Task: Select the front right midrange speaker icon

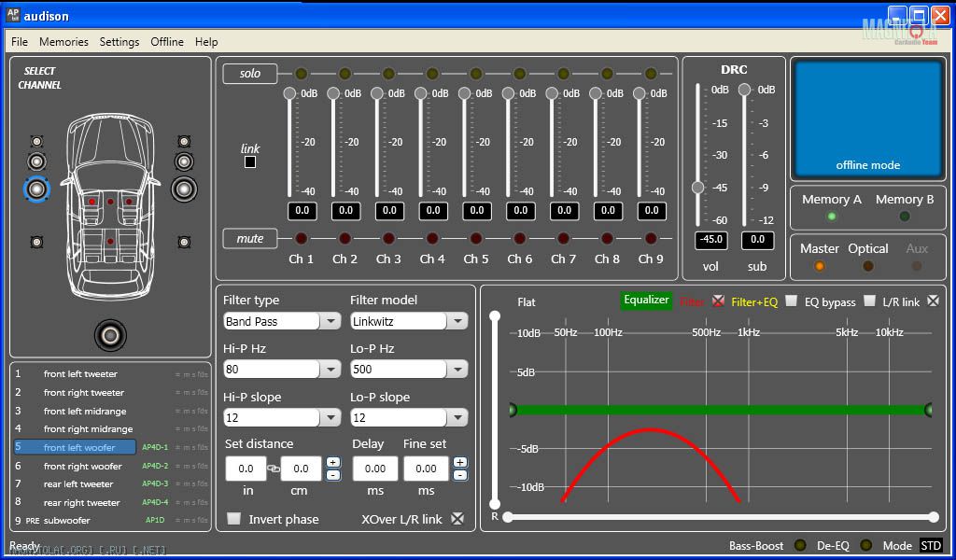Action: click(x=184, y=161)
